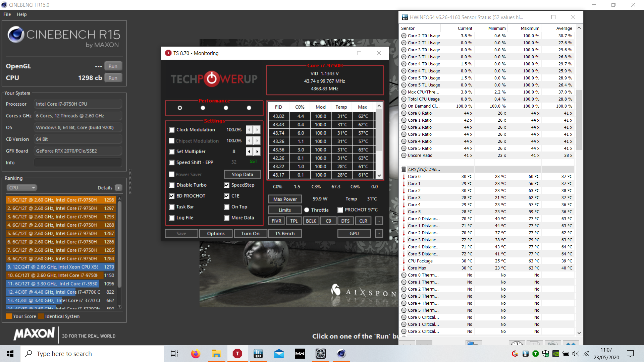Enable the Set Multiplier checkbox
Screen dimensions: 644x362
coord(172,152)
